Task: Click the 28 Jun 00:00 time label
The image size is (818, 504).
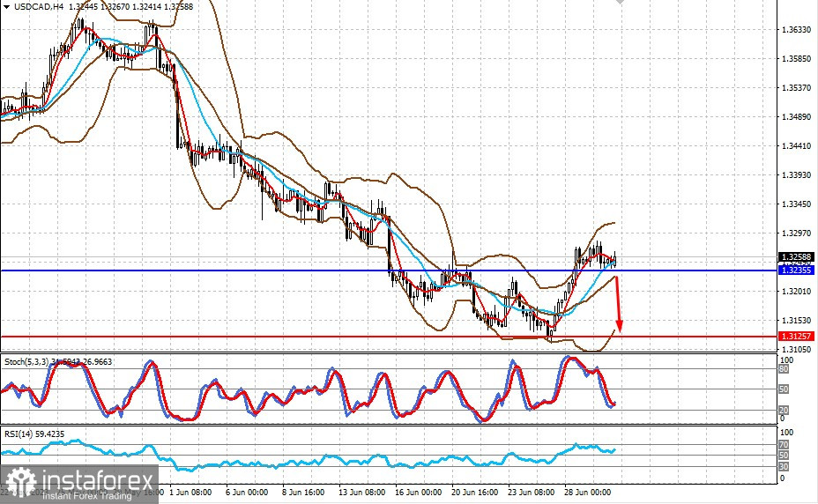Action: tap(587, 493)
